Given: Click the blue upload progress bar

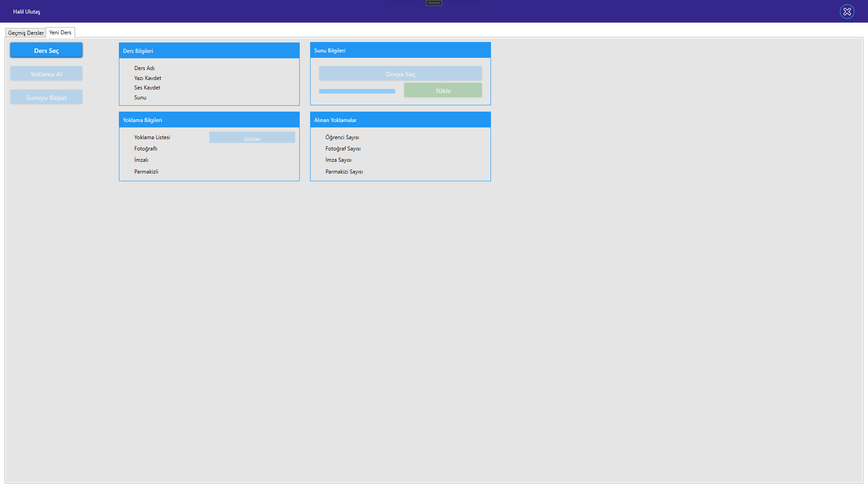Looking at the screenshot, I should click(357, 91).
